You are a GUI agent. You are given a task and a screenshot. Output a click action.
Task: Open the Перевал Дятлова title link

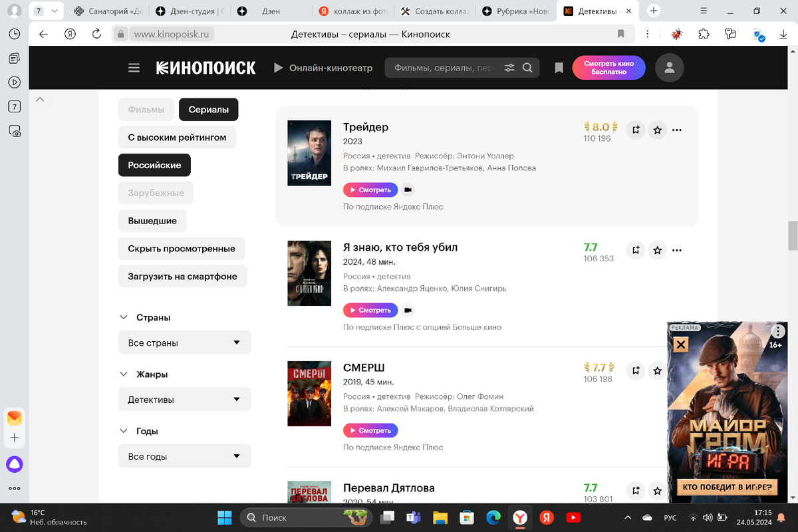click(389, 488)
